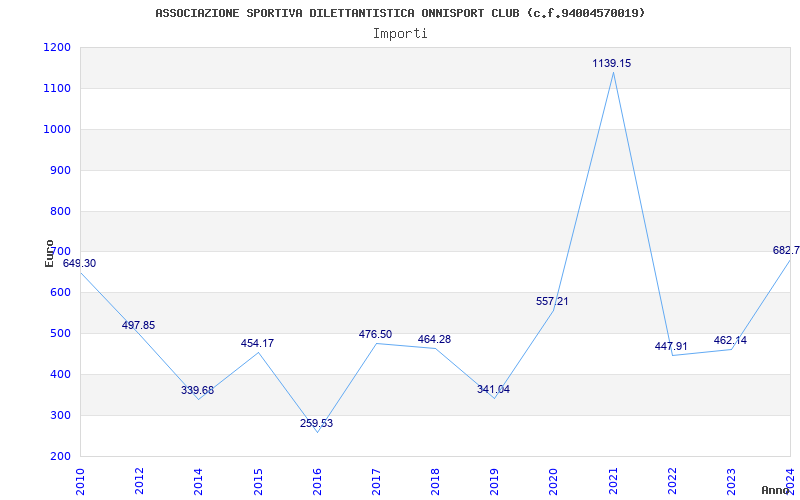Click the 2014 x-axis year label
The width and height of the screenshot is (800, 500).
click(198, 481)
